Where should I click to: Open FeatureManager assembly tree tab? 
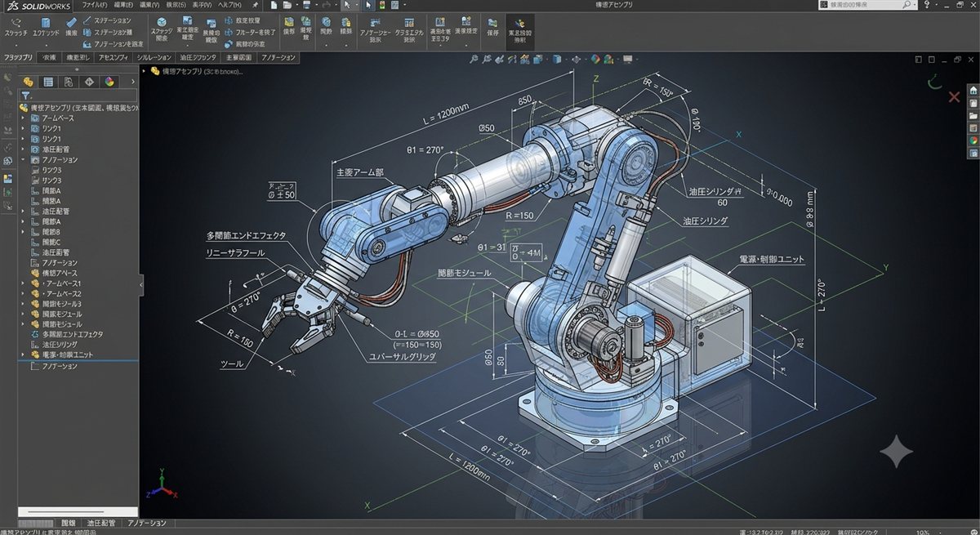click(28, 82)
